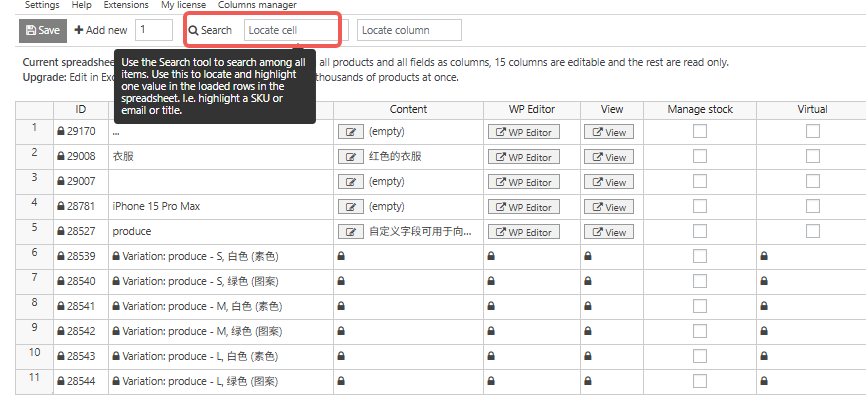Enable Virtual checkbox for product 29008
Screen dimensions: 866x400
pos(812,156)
